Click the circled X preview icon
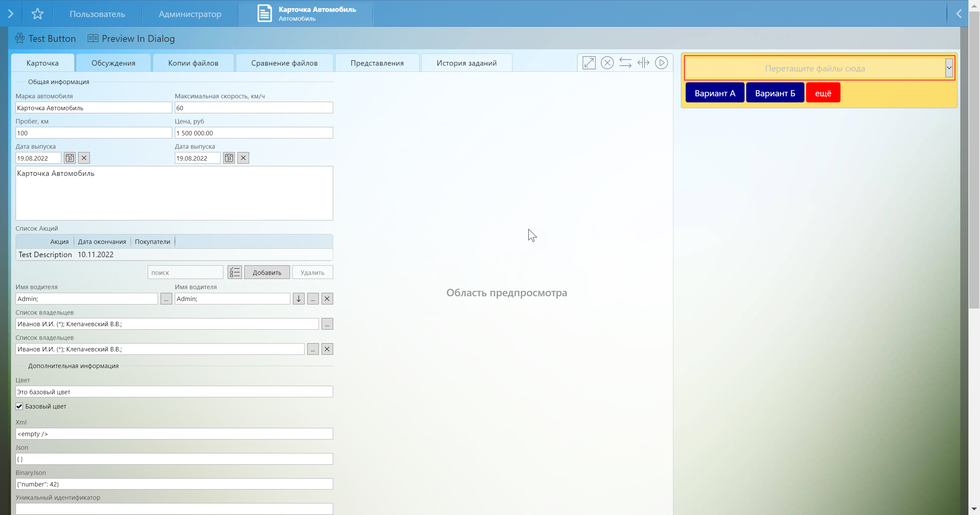Viewport: 980px width, 515px height. coord(607,63)
